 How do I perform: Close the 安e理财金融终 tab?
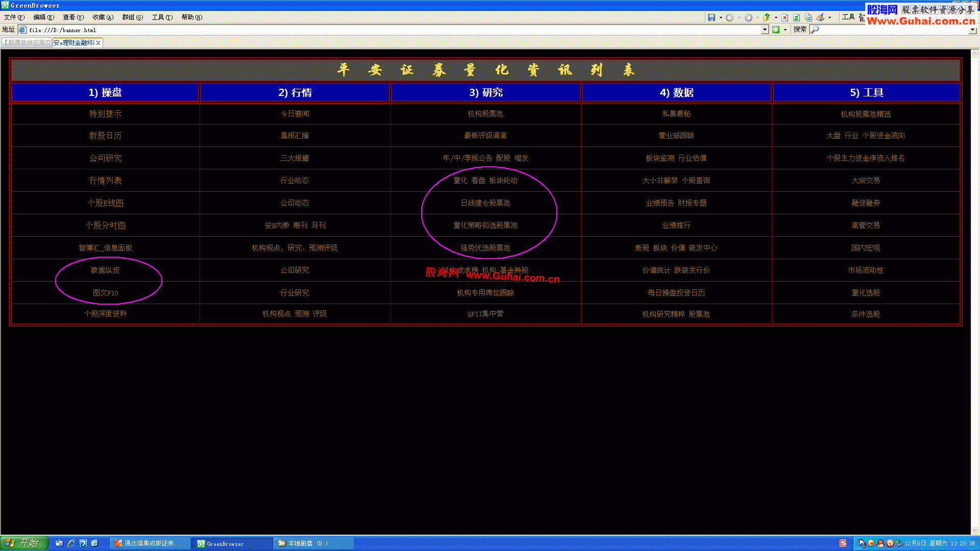[98, 43]
